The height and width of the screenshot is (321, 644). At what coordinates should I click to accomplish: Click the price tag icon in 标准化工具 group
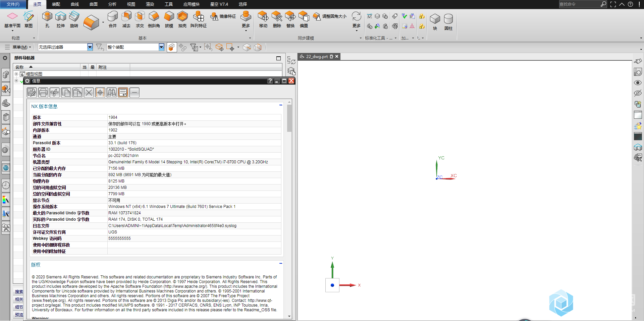(395, 16)
